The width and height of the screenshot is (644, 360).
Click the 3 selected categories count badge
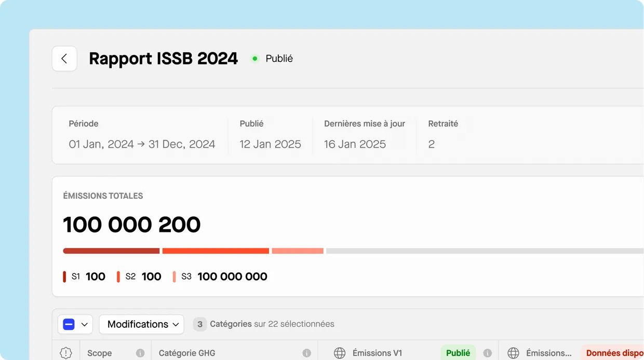point(199,324)
